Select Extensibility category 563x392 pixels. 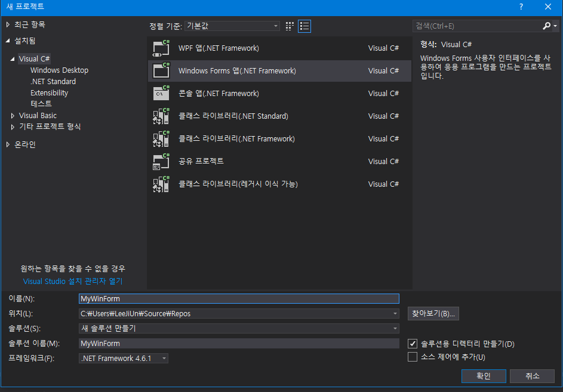pyautogui.click(x=49, y=92)
